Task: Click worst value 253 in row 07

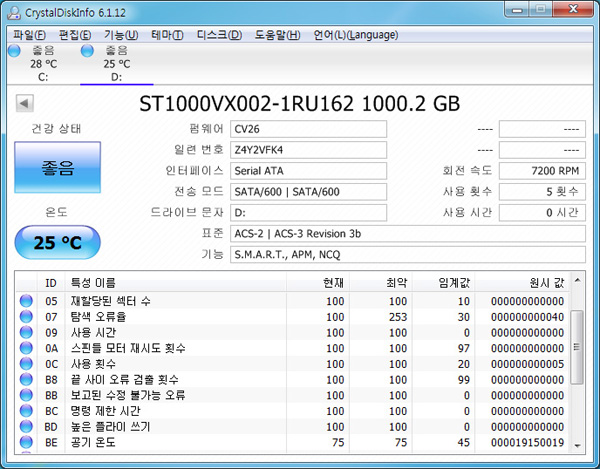Action: click(398, 317)
